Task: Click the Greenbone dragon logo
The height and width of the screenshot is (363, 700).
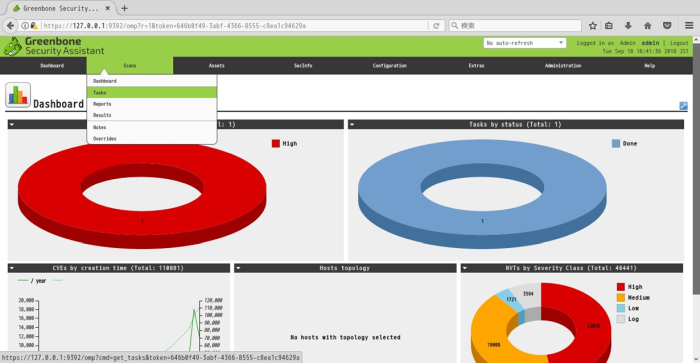Action: (12, 46)
